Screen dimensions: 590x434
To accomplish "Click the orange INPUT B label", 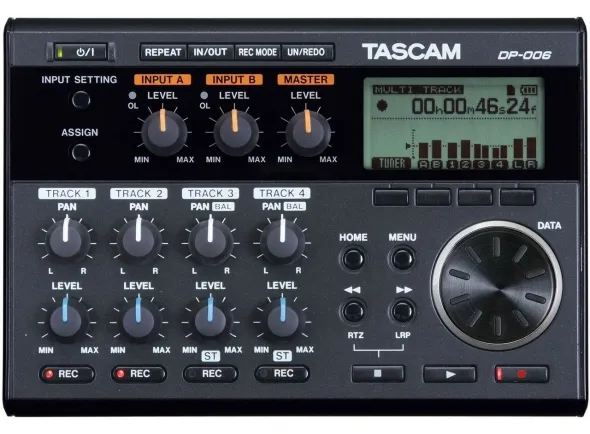I will (234, 80).
